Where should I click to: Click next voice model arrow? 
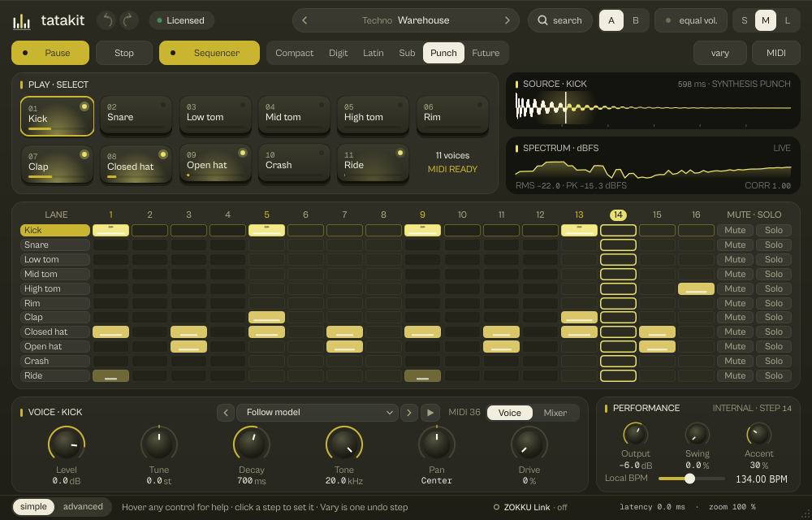pyautogui.click(x=409, y=413)
